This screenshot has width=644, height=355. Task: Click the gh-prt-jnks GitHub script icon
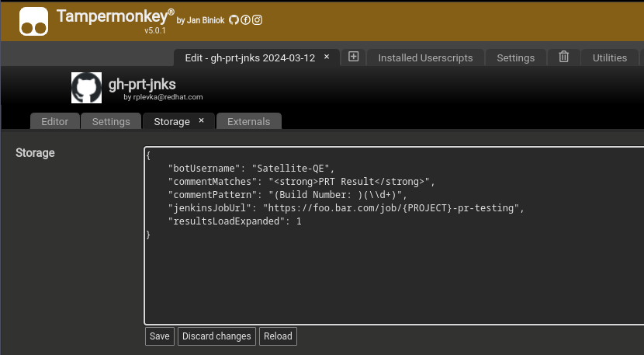click(86, 88)
